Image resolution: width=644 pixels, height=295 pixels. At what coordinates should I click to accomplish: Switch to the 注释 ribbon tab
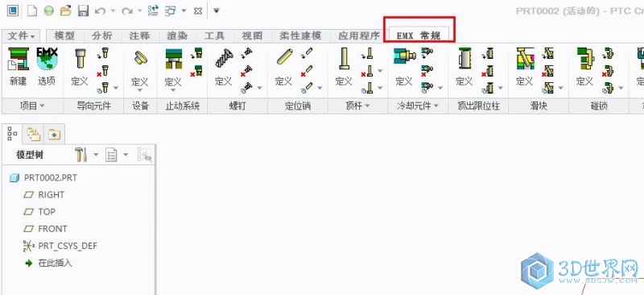point(140,36)
